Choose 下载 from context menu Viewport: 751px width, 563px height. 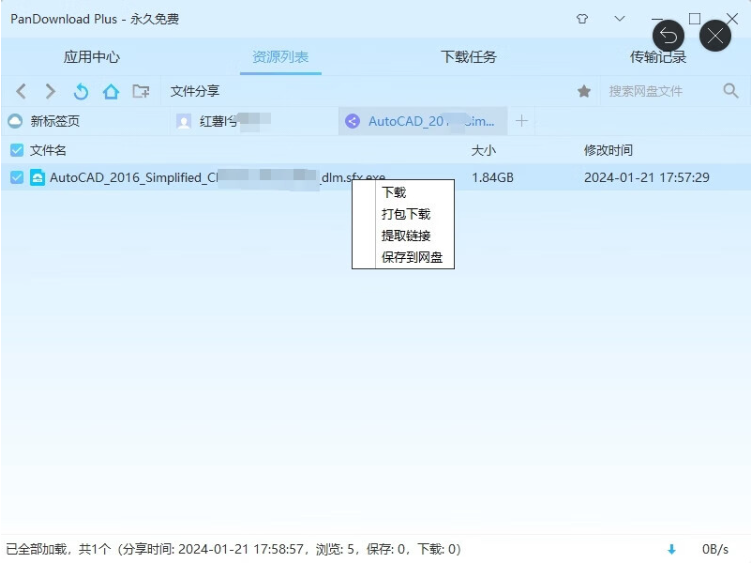pyautogui.click(x=394, y=193)
